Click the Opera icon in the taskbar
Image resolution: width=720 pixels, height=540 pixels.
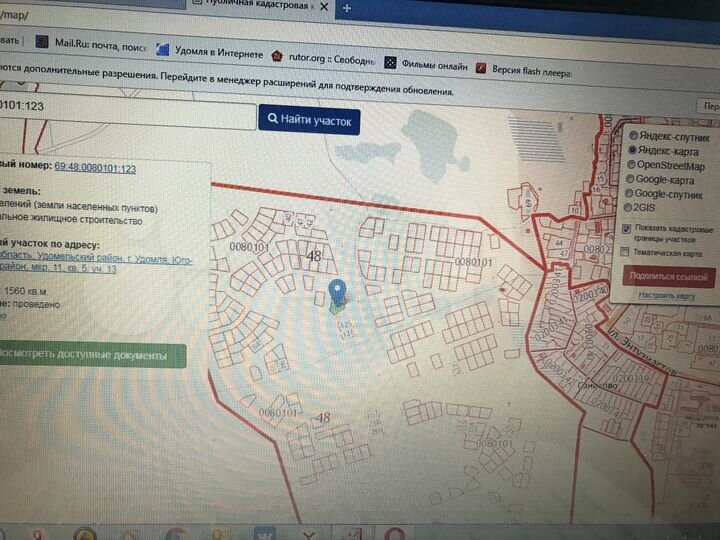coord(394,532)
